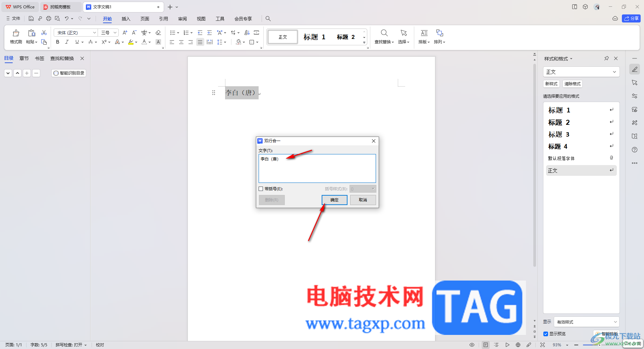Click the OK button in dialog
This screenshot has height=349, width=644.
[334, 200]
